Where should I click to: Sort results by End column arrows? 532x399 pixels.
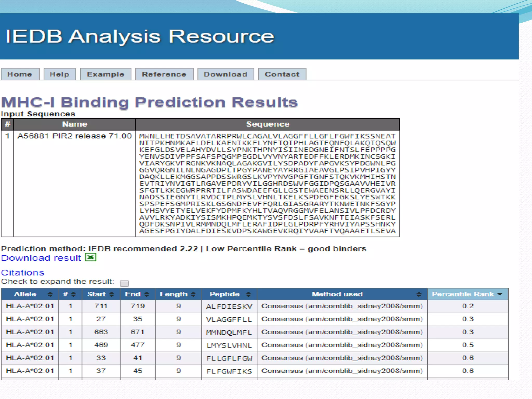(x=147, y=294)
